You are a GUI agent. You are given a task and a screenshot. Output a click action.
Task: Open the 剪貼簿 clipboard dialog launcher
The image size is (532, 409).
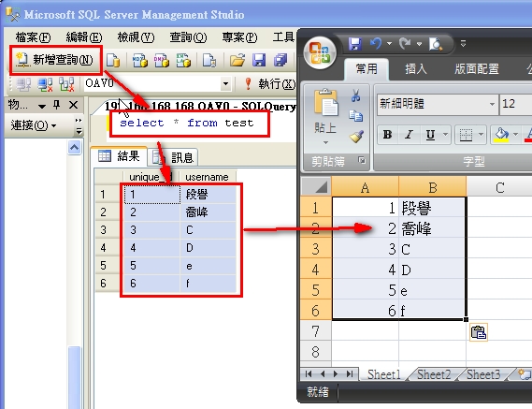[362, 160]
